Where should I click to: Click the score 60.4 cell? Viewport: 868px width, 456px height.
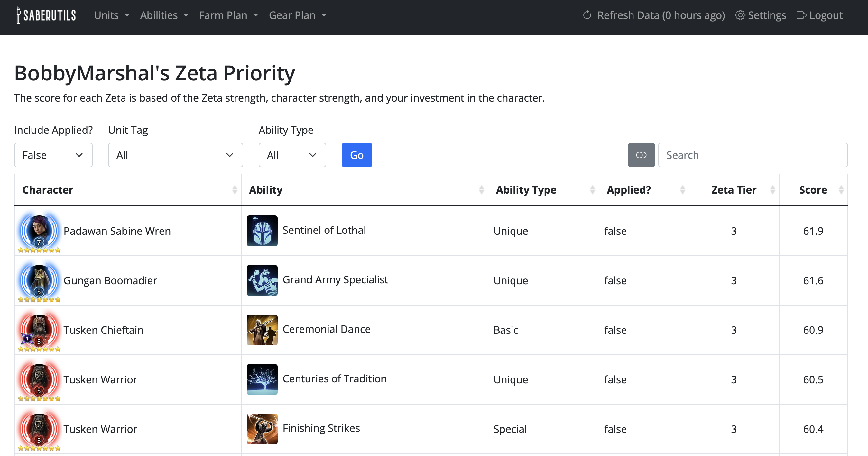point(813,429)
